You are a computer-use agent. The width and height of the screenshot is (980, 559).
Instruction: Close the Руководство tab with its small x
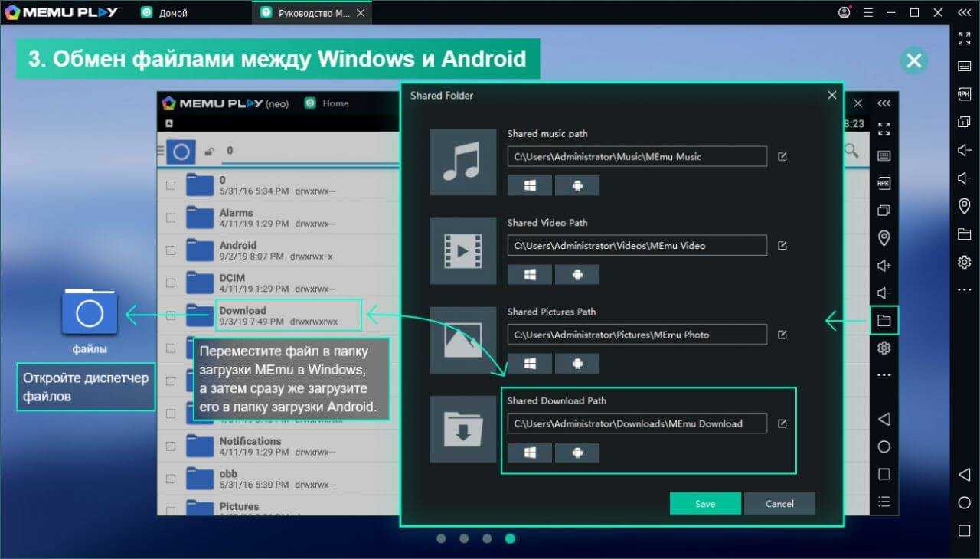361,13
